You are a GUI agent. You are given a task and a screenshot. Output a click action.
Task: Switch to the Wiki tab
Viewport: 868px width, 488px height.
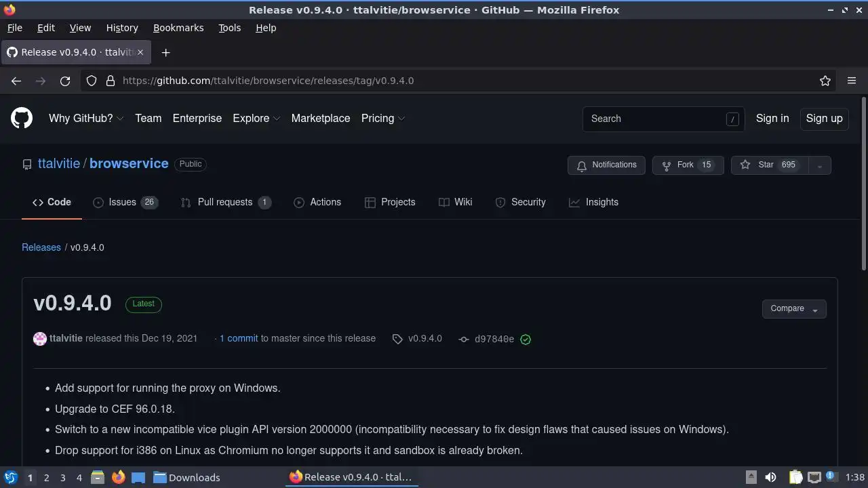[x=456, y=202]
